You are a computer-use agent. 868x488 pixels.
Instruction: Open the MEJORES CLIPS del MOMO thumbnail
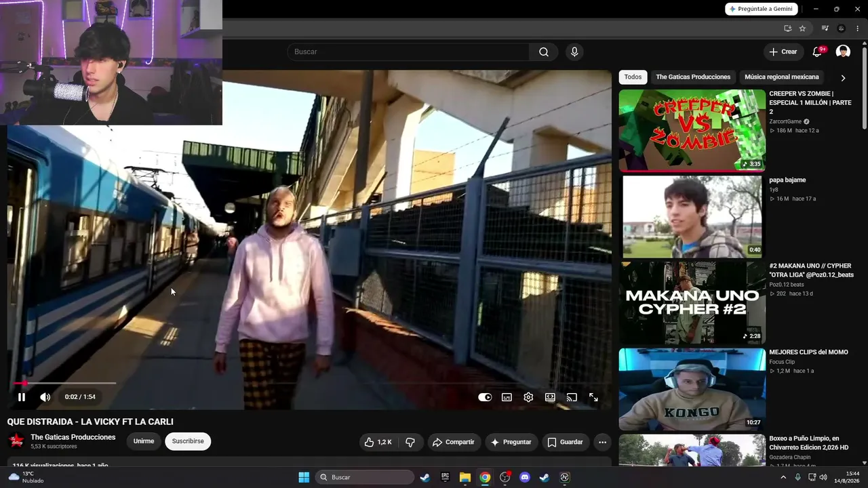tap(692, 389)
